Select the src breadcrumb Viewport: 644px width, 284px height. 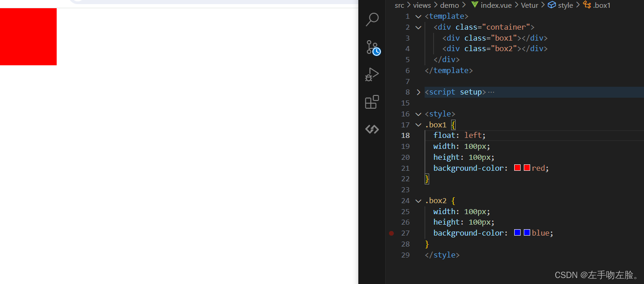[399, 5]
